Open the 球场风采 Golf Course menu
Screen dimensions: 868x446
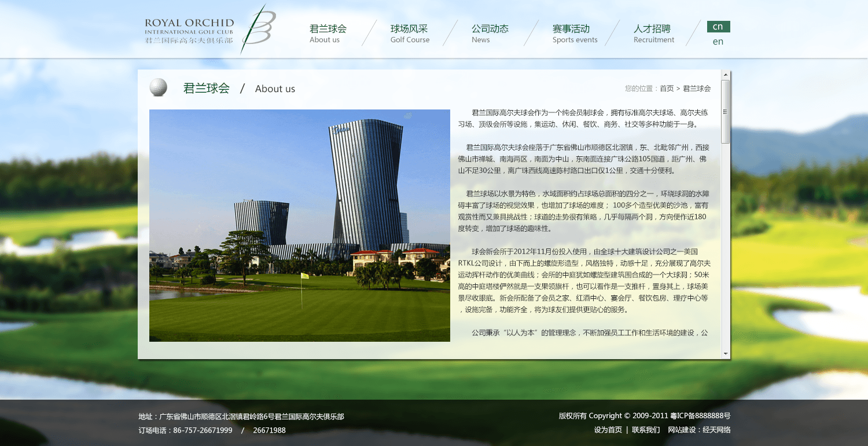click(x=410, y=33)
